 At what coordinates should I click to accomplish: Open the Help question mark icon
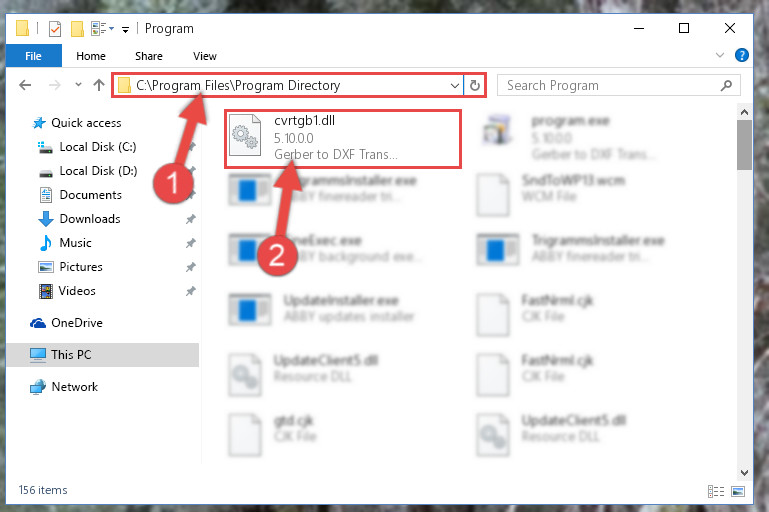point(742,55)
